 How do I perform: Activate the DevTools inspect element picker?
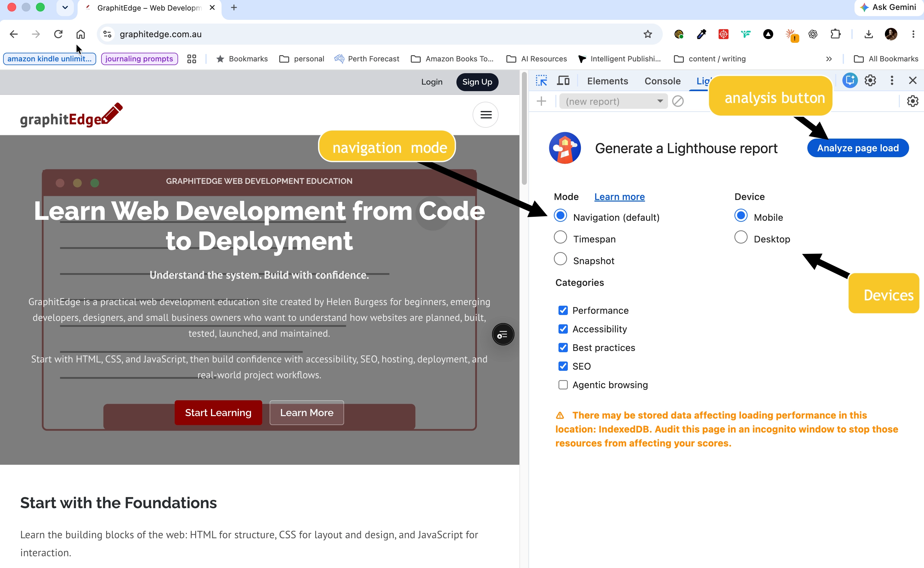point(541,81)
